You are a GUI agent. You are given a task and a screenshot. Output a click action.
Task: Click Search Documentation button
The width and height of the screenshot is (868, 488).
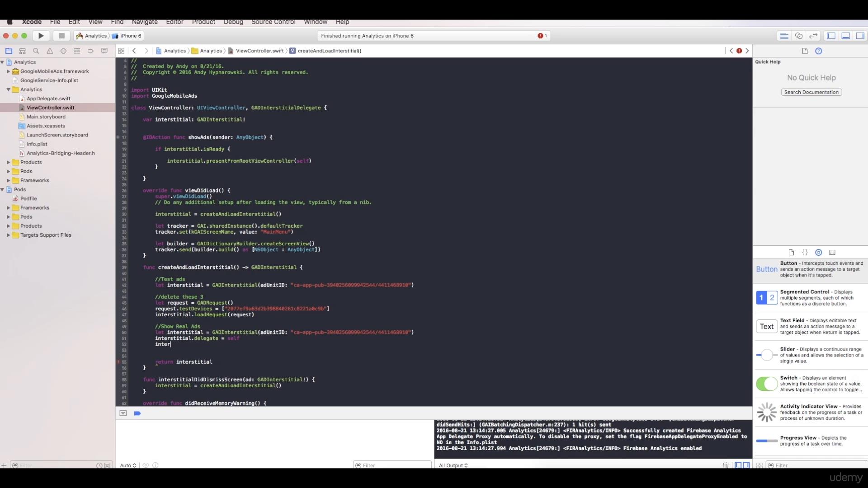811,92
